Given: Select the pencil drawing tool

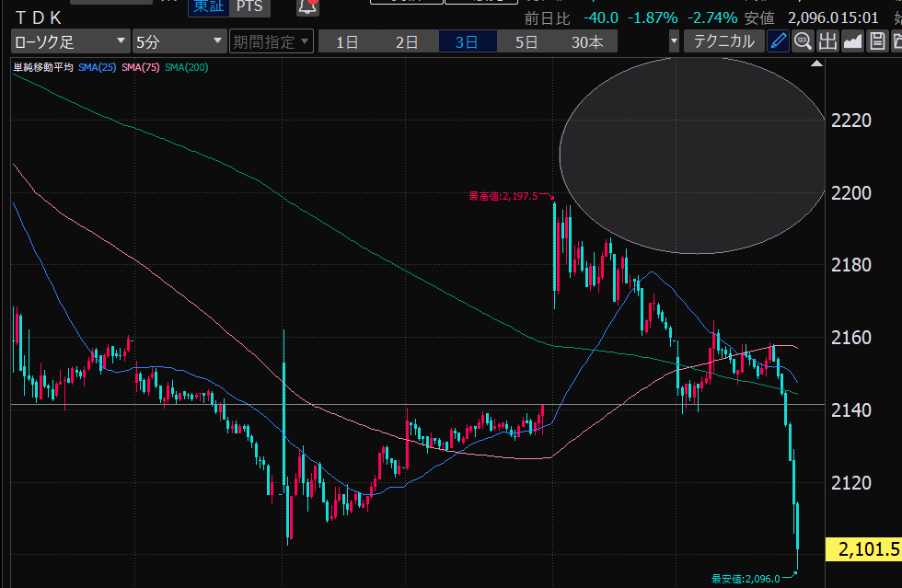Looking at the screenshot, I should click(x=779, y=40).
